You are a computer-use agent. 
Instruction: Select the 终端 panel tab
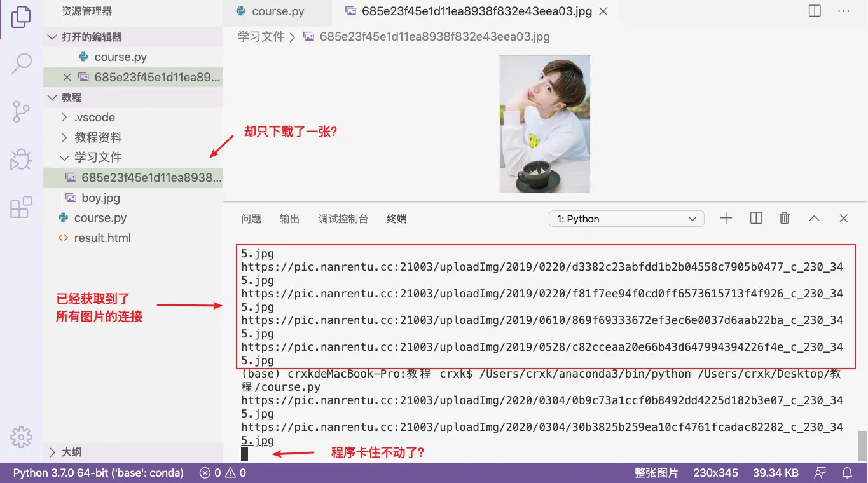click(x=397, y=219)
